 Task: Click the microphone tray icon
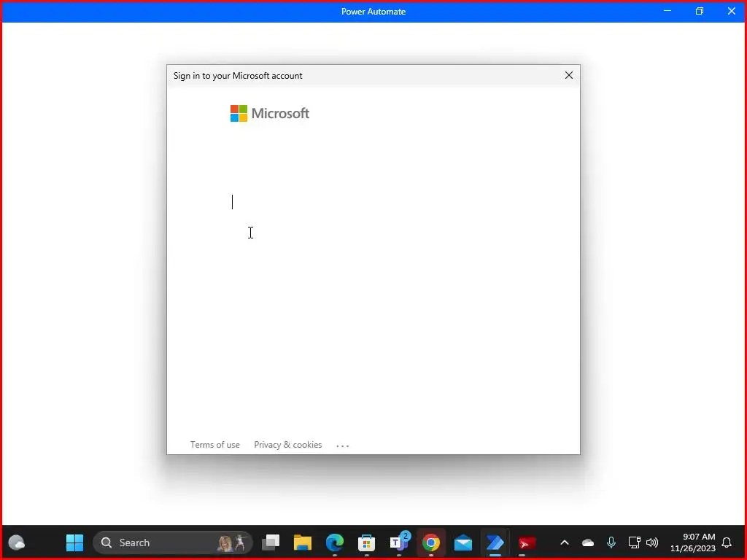click(611, 542)
